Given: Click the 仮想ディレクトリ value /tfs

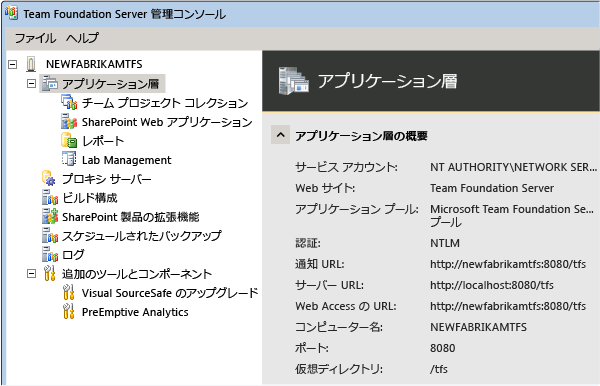Looking at the screenshot, I should [x=439, y=369].
